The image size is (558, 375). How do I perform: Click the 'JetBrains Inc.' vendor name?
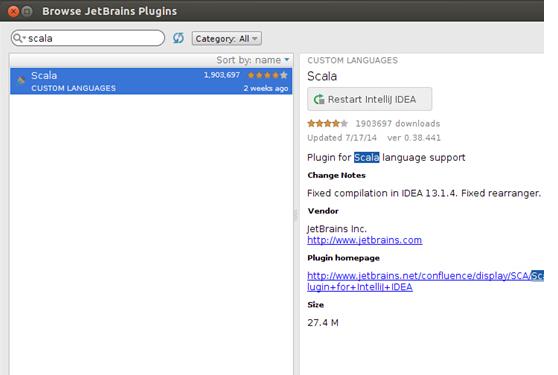click(337, 228)
